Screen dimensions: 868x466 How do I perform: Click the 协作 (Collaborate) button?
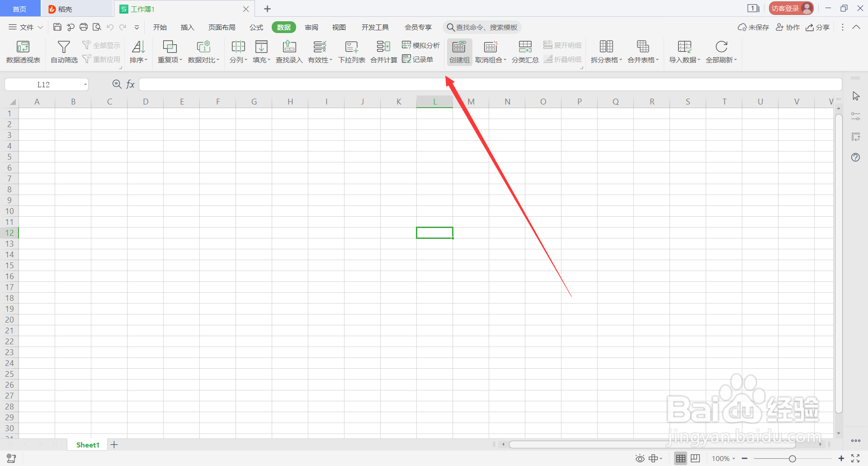(788, 27)
